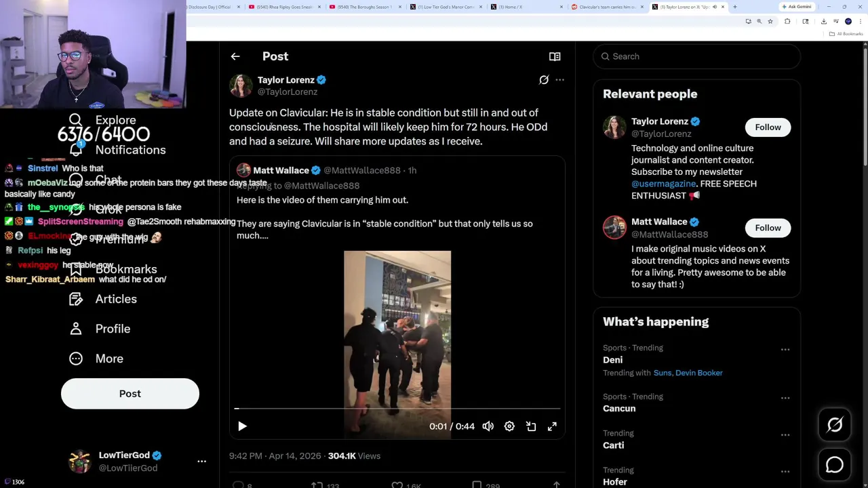Viewport: 868px width, 488px height.
Task: Open Explore in the sidebar
Action: [x=103, y=120]
